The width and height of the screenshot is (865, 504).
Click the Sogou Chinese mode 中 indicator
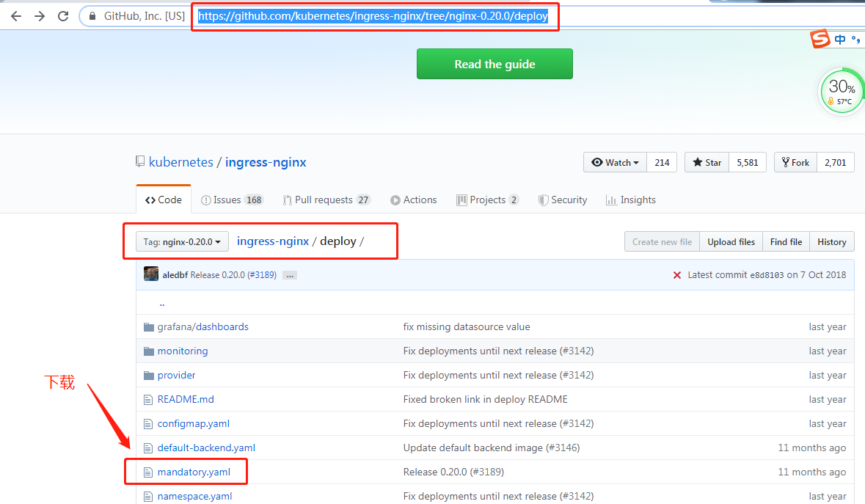point(839,39)
